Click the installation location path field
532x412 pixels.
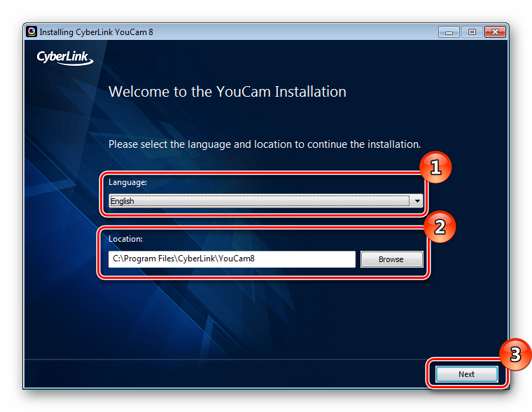coord(232,259)
